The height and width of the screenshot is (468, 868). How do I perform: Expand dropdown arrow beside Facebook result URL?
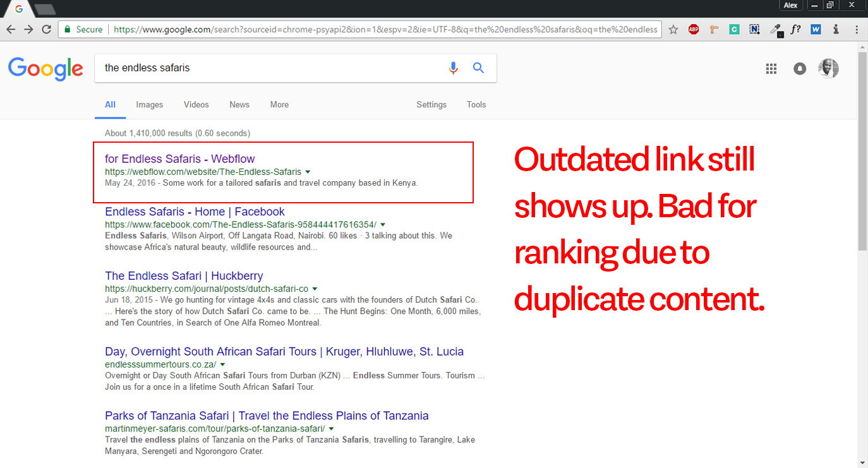383,225
